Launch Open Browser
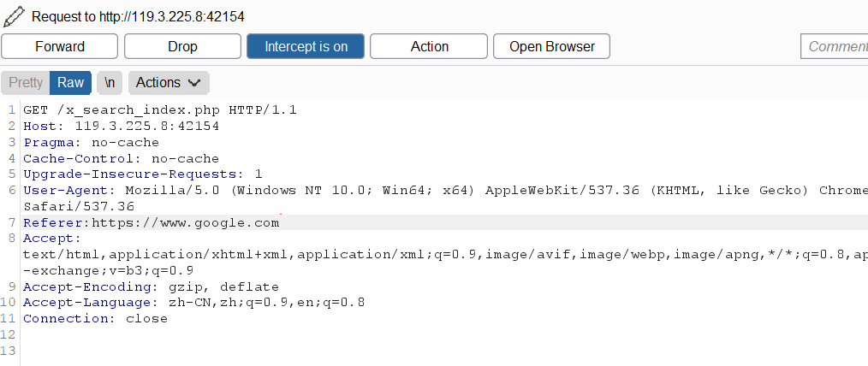This screenshot has width=868, height=366. pyautogui.click(x=552, y=46)
